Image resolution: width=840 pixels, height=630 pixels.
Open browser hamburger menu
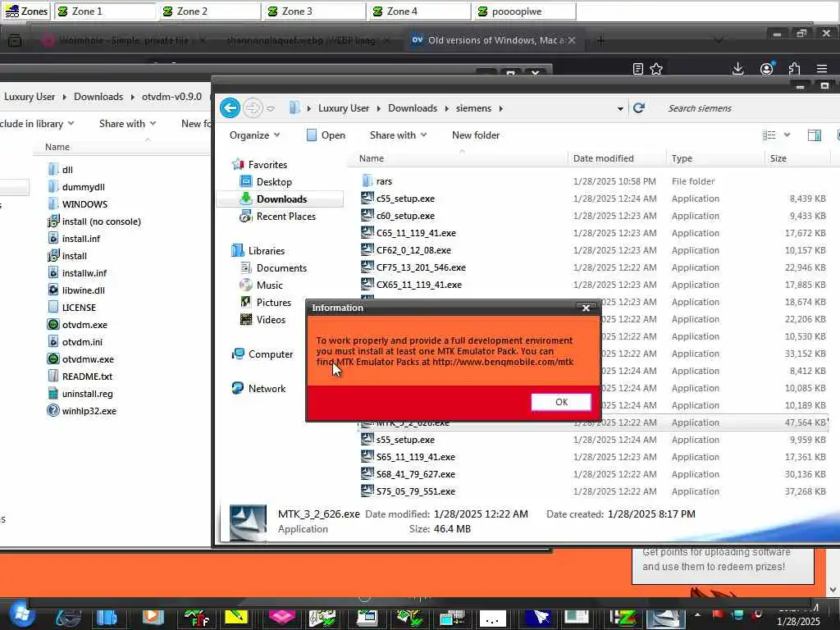pyautogui.click(x=822, y=69)
